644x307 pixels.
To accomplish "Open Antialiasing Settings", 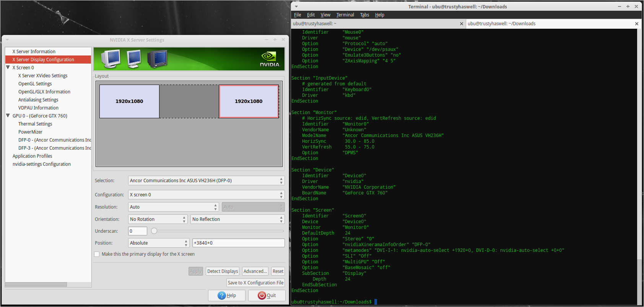I will pyautogui.click(x=38, y=100).
